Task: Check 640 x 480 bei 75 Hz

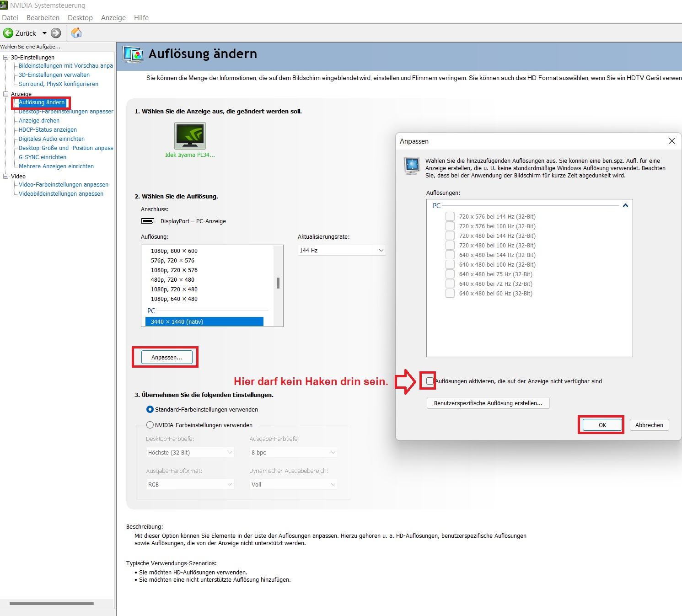Action: pos(450,274)
